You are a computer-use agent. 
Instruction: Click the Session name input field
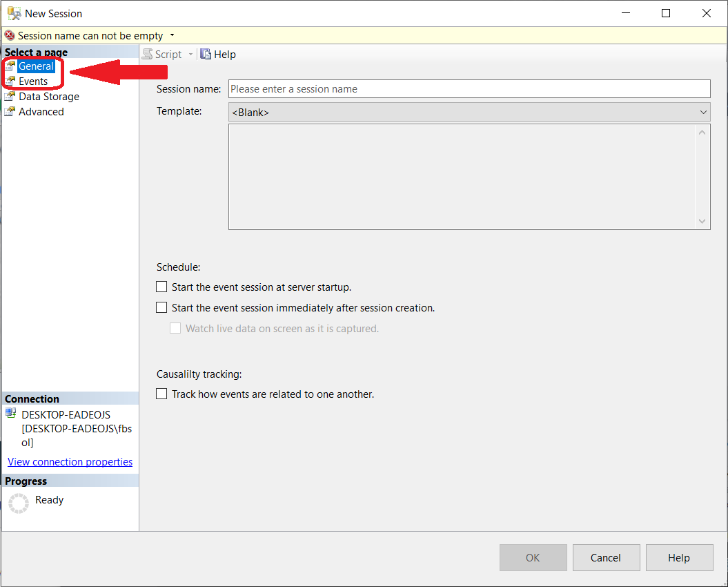tap(469, 89)
